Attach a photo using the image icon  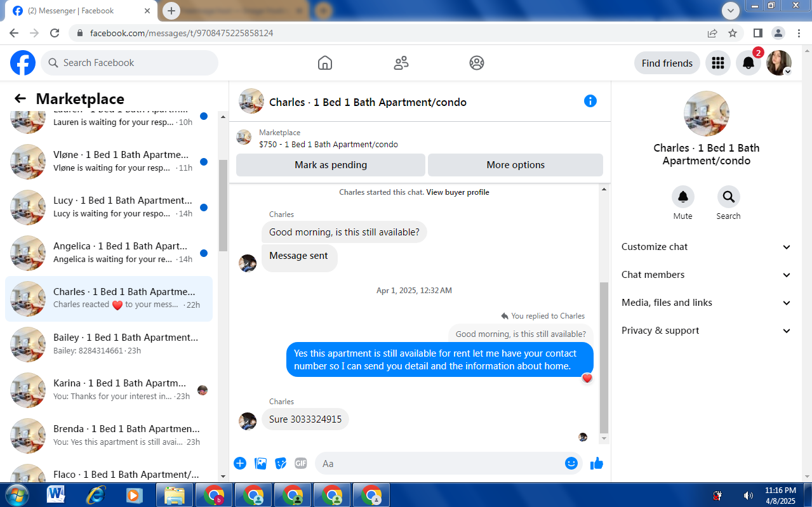(260, 463)
